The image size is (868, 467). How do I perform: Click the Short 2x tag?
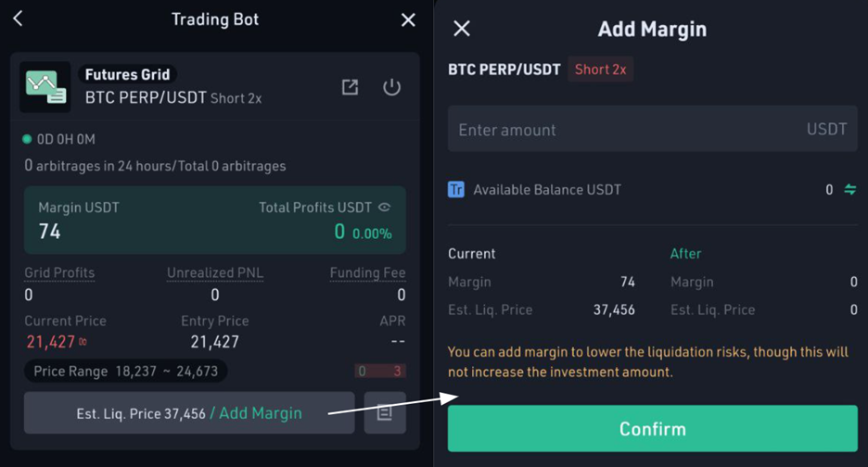click(600, 69)
